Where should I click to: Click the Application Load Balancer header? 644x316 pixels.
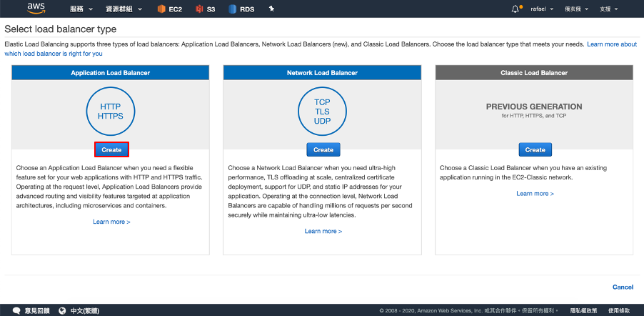[111, 73]
